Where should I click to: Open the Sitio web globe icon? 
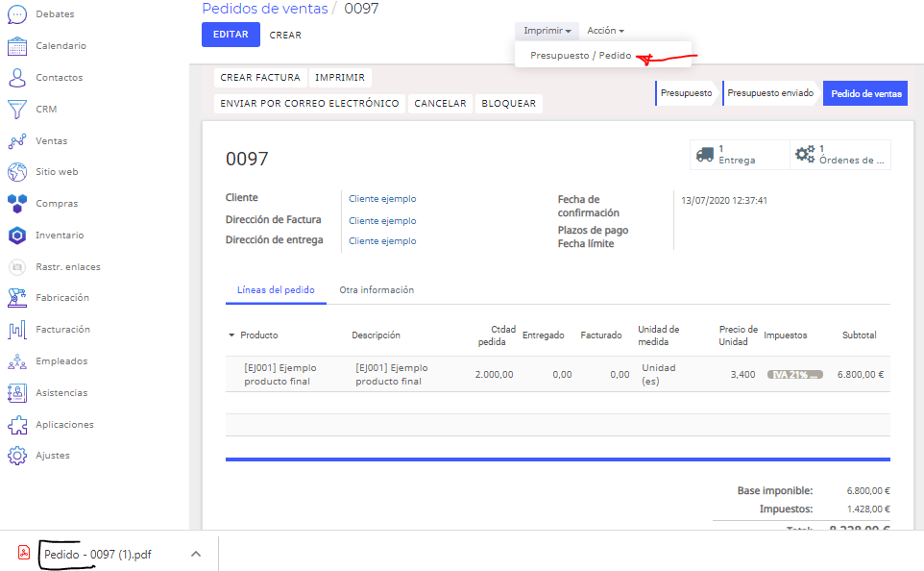[x=17, y=172]
